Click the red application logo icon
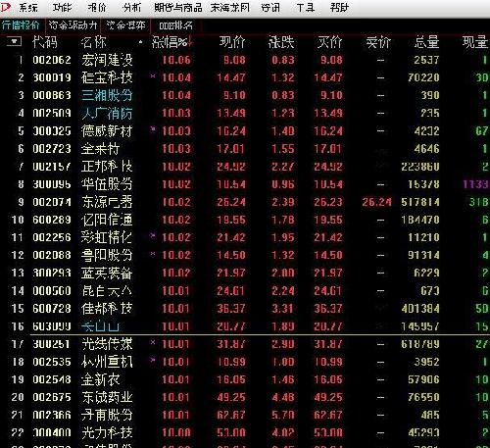The height and width of the screenshot is (448, 490). (x=6, y=7)
